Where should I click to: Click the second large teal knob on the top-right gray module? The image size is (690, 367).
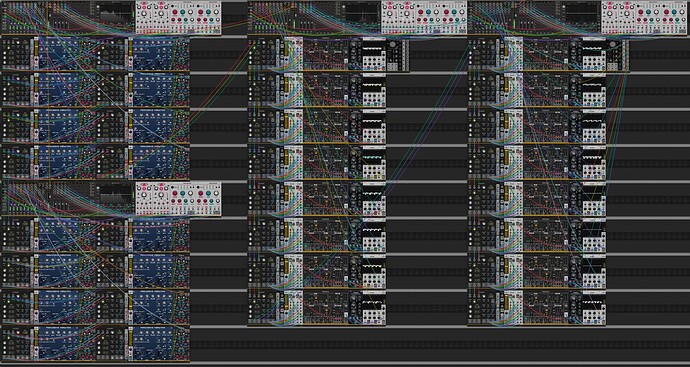[x=674, y=12]
